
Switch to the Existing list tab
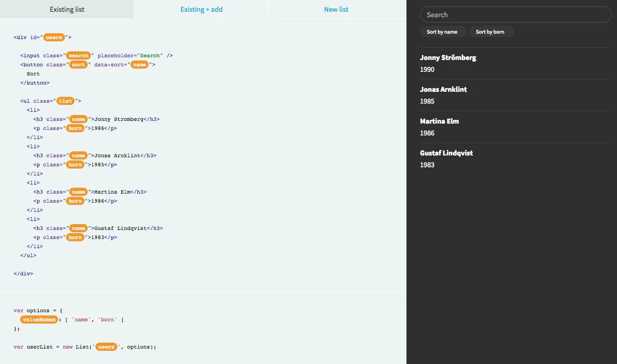pyautogui.click(x=67, y=9)
